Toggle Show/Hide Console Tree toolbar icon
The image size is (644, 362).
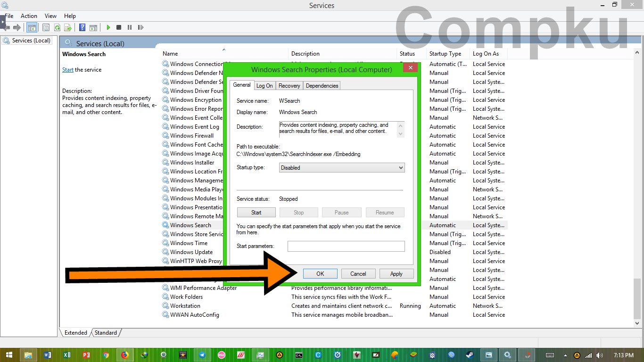[32, 28]
